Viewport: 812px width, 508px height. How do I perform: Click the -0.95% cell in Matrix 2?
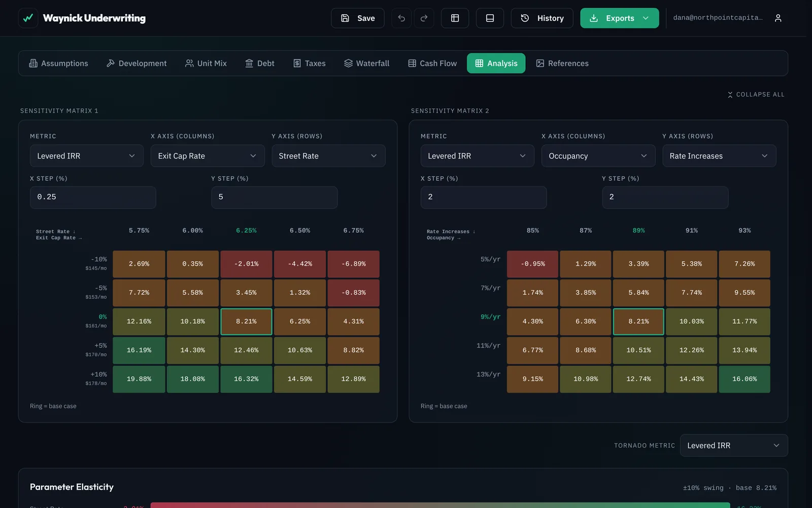coord(533,264)
